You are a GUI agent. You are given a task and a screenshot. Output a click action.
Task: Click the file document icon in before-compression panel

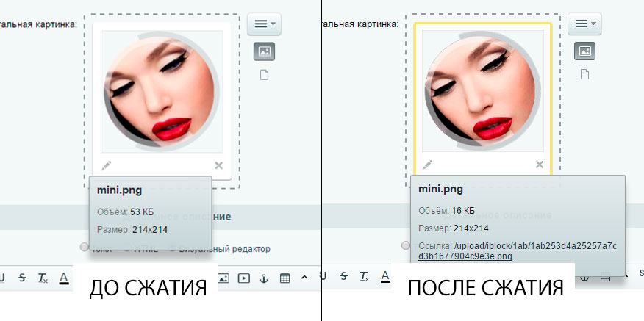(x=264, y=75)
